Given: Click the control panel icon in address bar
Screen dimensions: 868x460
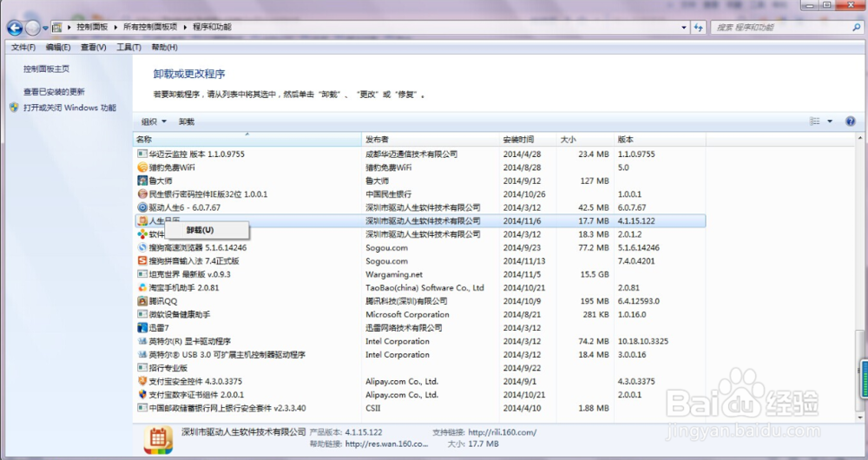Looking at the screenshot, I should point(57,27).
